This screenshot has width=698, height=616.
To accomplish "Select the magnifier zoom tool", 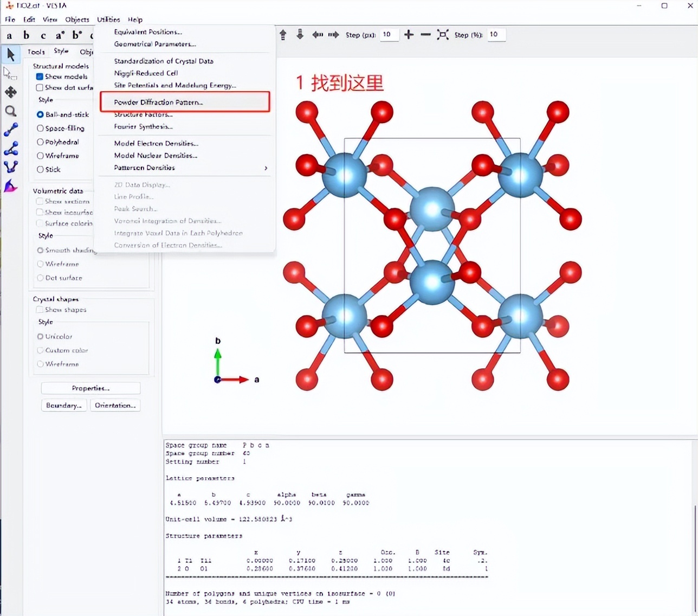I will pyautogui.click(x=11, y=111).
